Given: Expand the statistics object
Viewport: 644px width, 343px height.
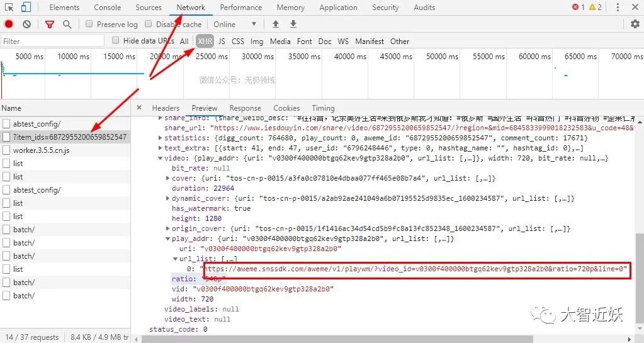Looking at the screenshot, I should coord(160,138).
